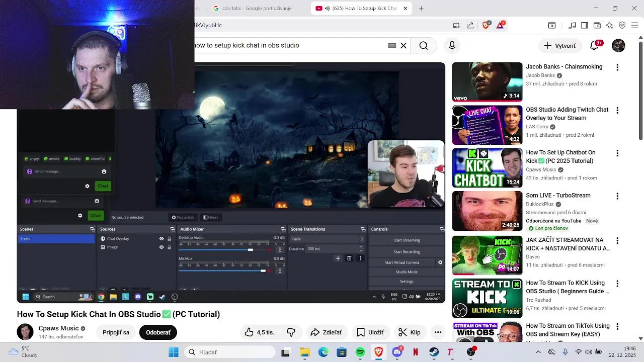Click the YouTube search input field
Viewport: 644px width, 362px height.
click(289, 45)
